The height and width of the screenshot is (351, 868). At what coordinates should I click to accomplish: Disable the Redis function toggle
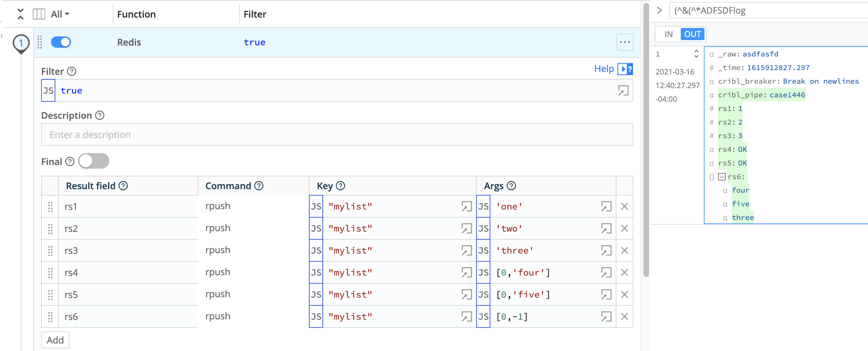point(61,42)
